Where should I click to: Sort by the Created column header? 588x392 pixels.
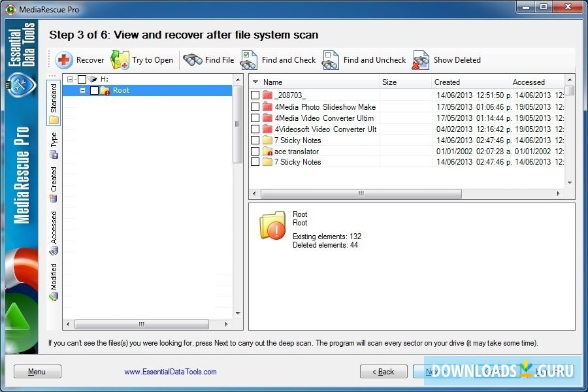[x=470, y=82]
